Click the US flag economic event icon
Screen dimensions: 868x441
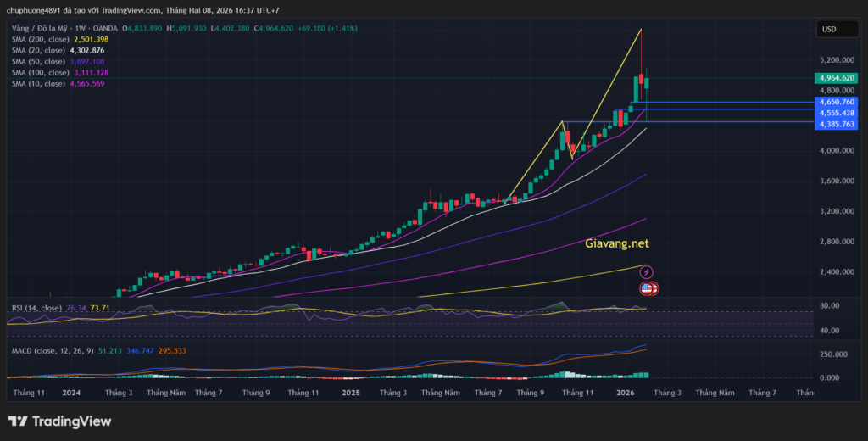648,288
